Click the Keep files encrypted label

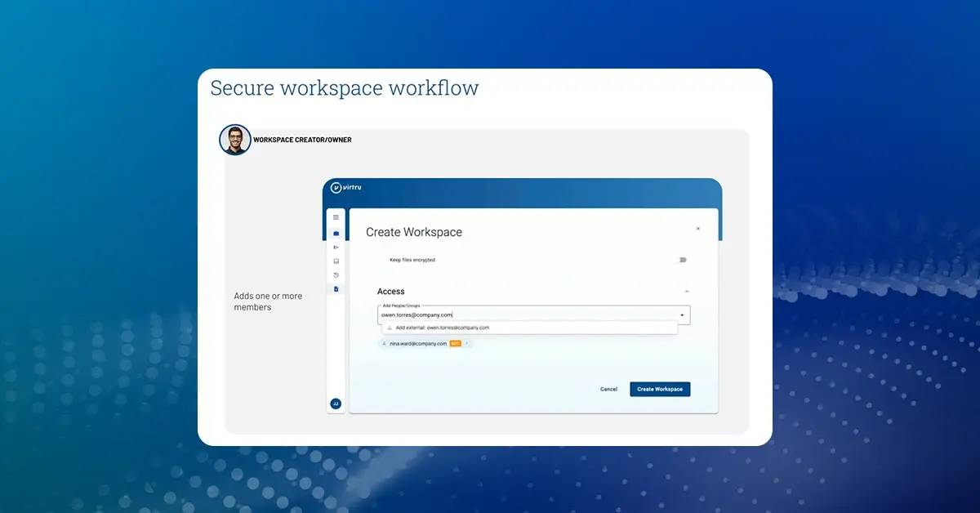coord(412,260)
